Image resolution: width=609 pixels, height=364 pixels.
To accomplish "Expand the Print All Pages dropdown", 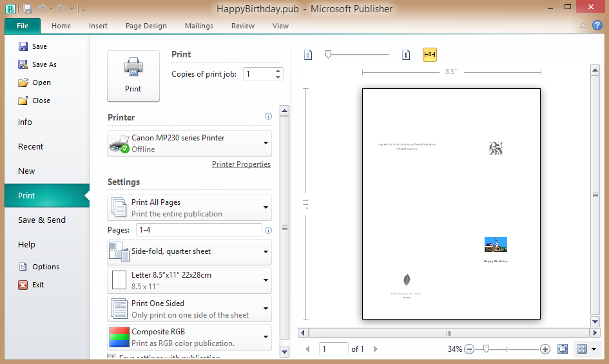I will tap(189, 208).
